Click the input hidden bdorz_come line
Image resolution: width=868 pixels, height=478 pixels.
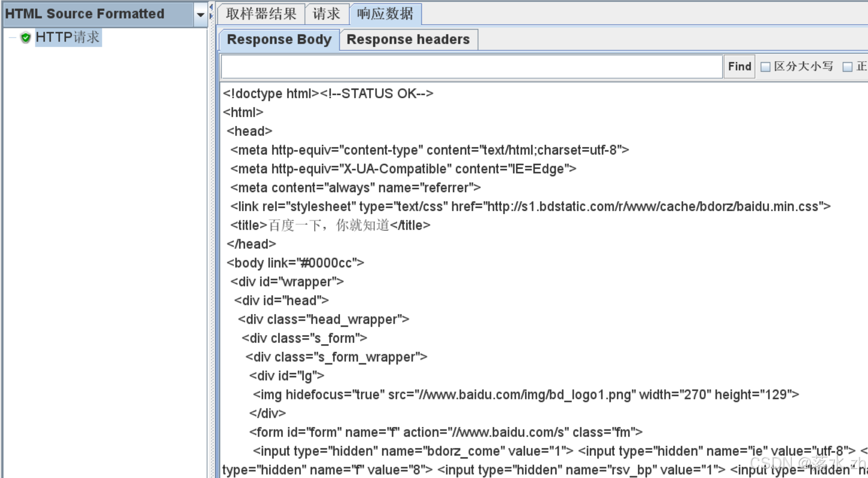[413, 451]
